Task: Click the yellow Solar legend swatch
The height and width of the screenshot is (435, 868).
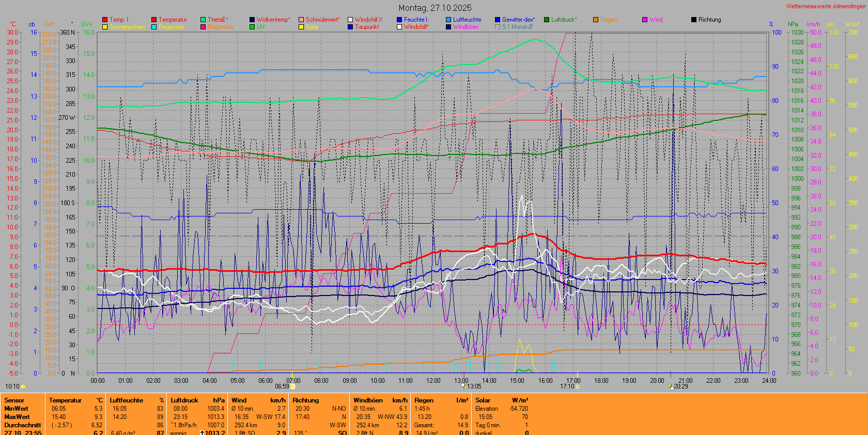Action: [x=301, y=27]
